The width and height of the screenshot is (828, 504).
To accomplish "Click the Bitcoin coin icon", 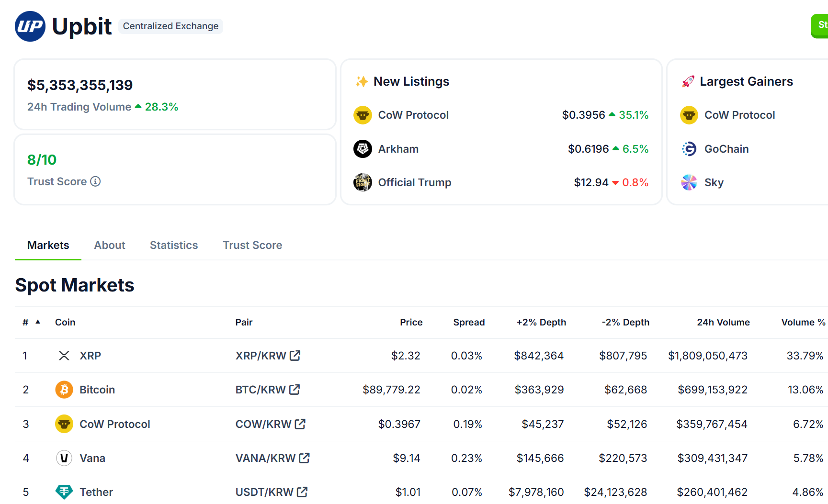I will tap(64, 390).
